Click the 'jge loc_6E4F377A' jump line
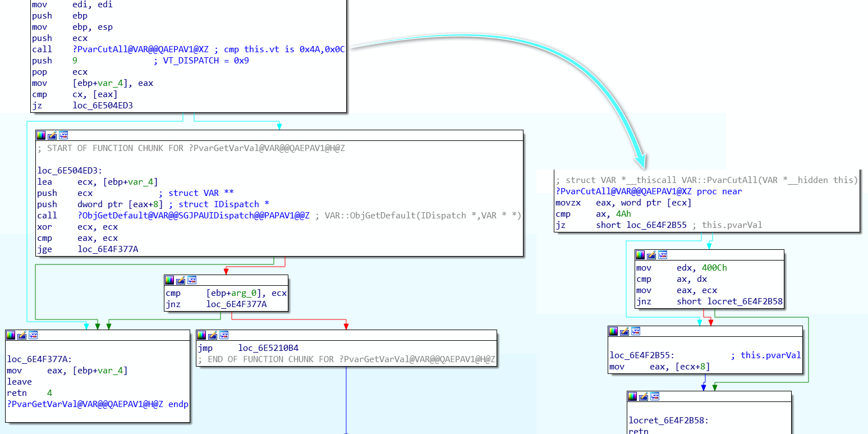The width and height of the screenshot is (868, 434). [x=88, y=249]
